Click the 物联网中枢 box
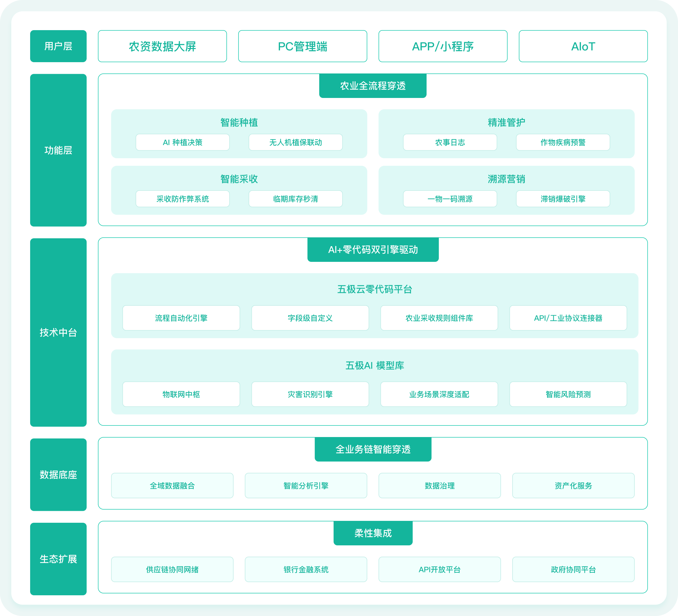 [x=181, y=394]
